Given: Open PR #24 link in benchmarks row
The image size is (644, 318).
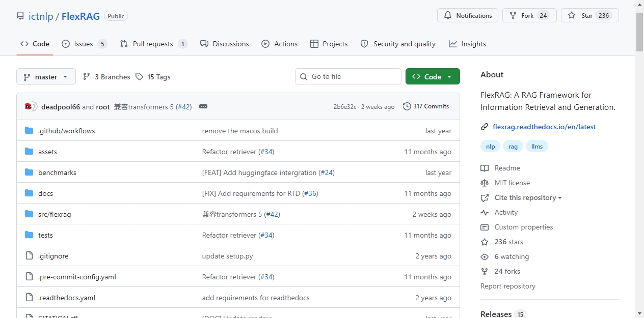Looking at the screenshot, I should click(x=327, y=172).
